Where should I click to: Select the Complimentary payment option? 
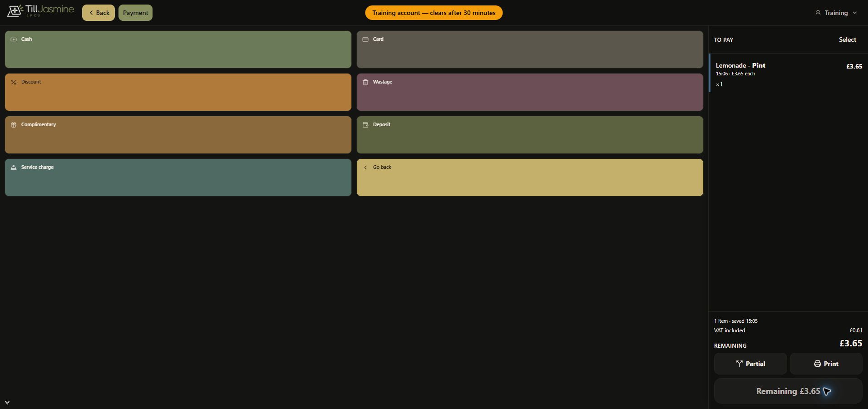tap(178, 135)
